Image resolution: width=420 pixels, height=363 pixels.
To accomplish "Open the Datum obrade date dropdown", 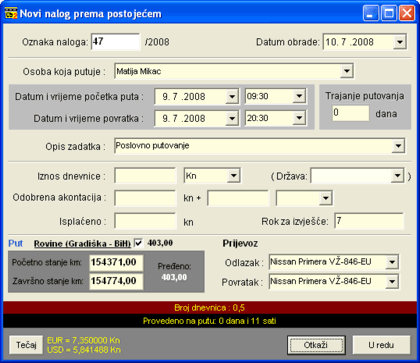I will click(x=399, y=42).
